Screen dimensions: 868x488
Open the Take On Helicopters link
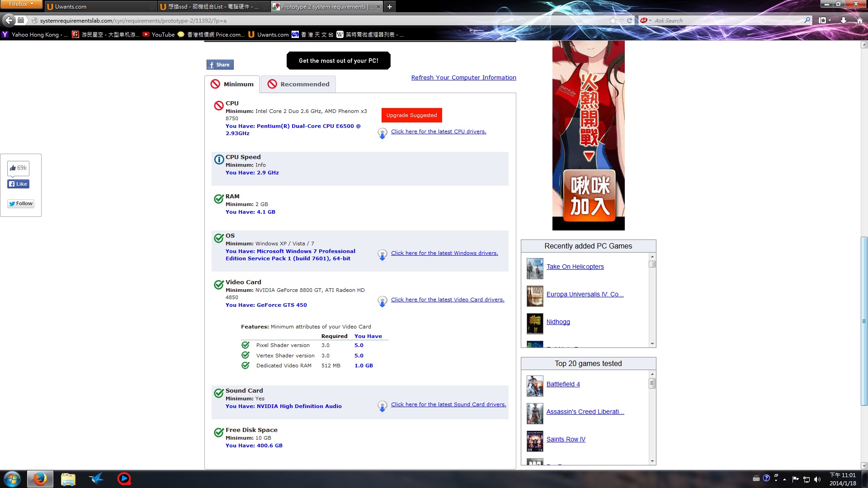(x=575, y=267)
